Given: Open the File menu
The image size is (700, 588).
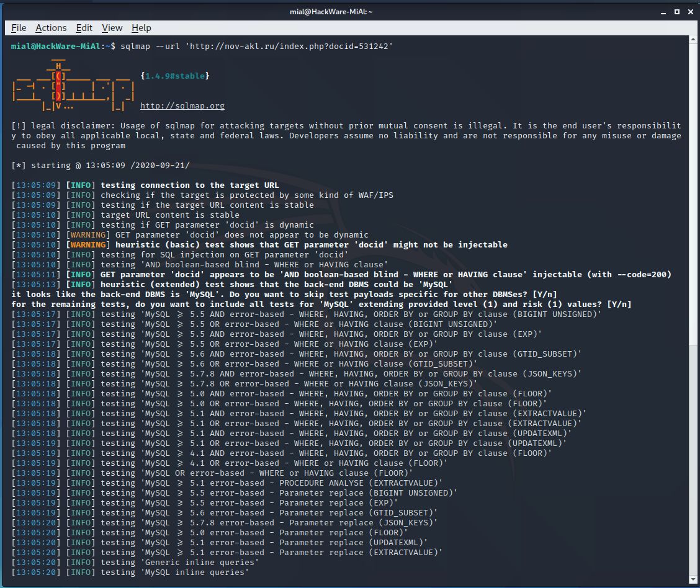Looking at the screenshot, I should pyautogui.click(x=19, y=28).
